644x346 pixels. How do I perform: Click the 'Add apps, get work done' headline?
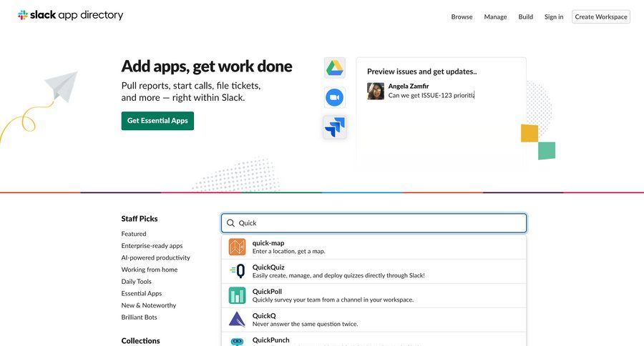coord(207,66)
